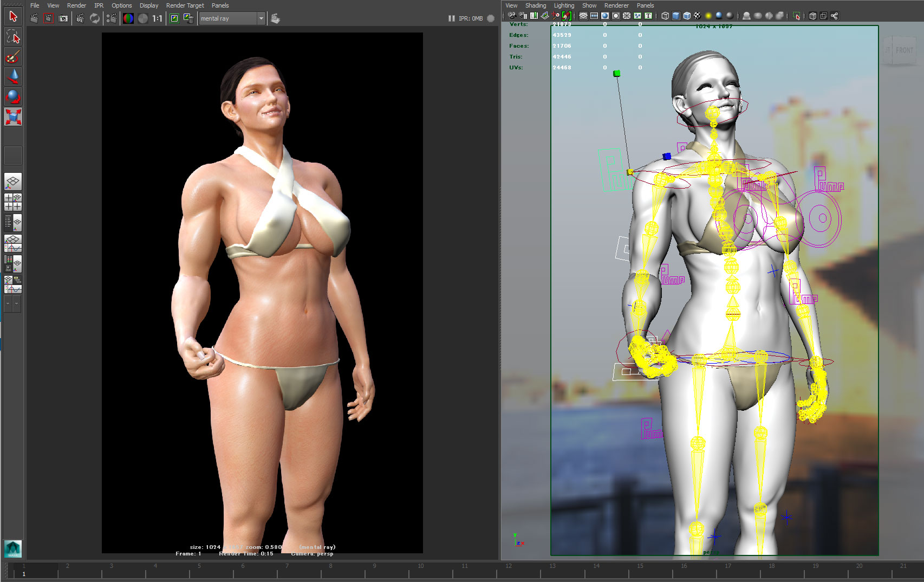The width and height of the screenshot is (924, 582).
Task: Open File menu in Render View
Action: tap(35, 5)
